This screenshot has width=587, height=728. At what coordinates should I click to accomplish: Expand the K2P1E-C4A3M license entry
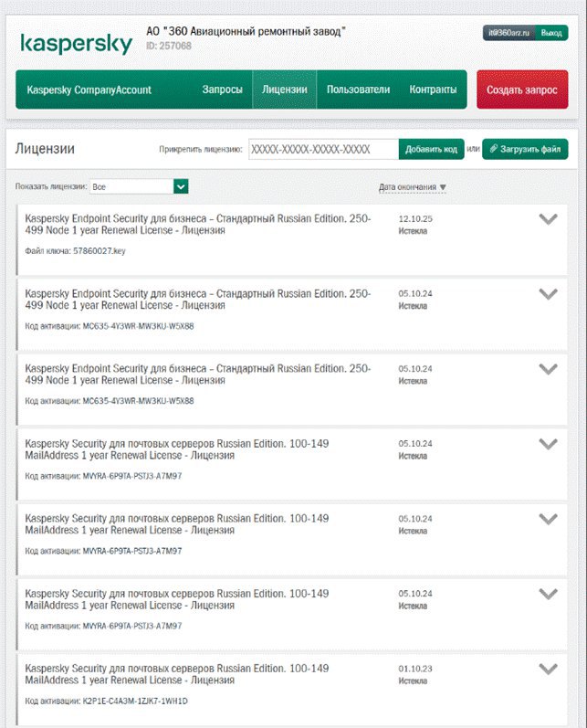548,669
